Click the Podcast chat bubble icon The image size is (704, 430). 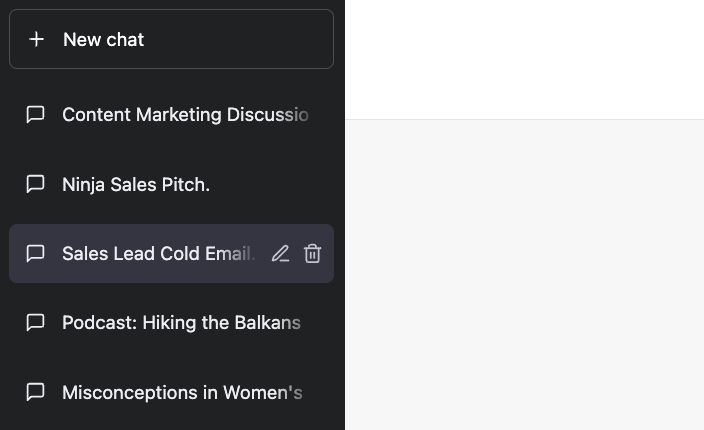click(x=35, y=322)
